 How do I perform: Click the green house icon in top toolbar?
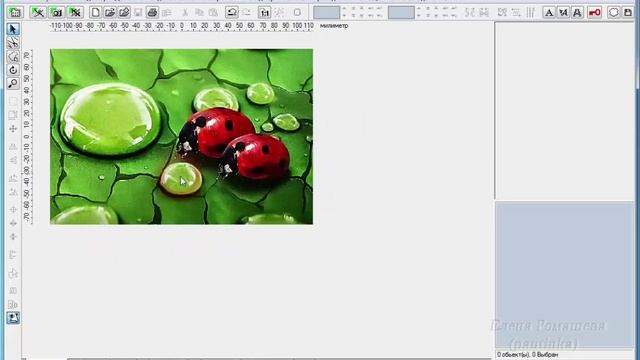[15, 13]
